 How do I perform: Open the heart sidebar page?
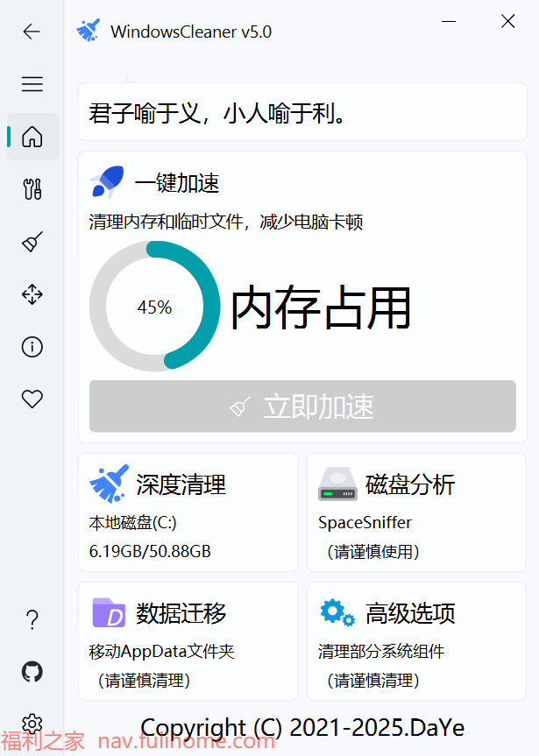[32, 399]
